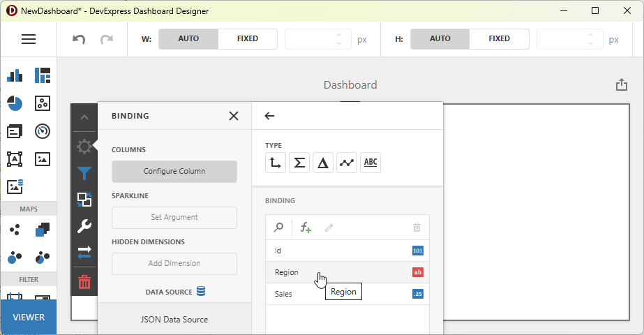The height and width of the screenshot is (335, 644).
Task: Select the Hyperlink ABC column type
Action: point(370,163)
